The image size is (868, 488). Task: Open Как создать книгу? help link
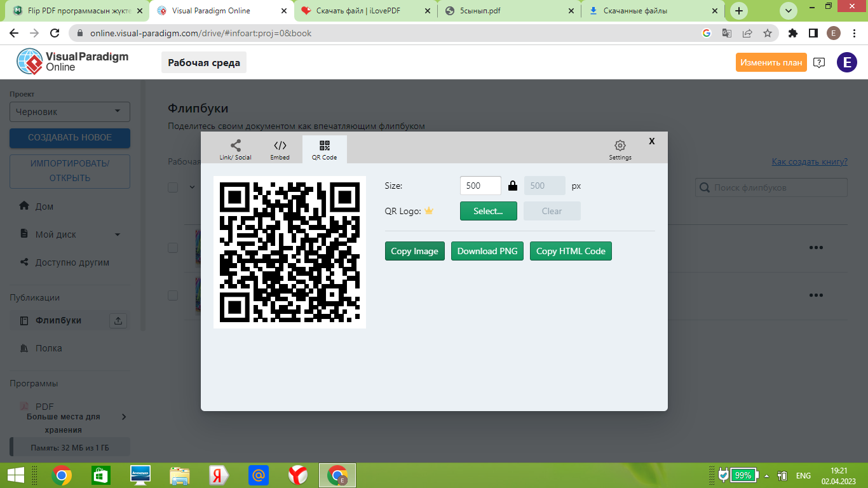click(810, 161)
